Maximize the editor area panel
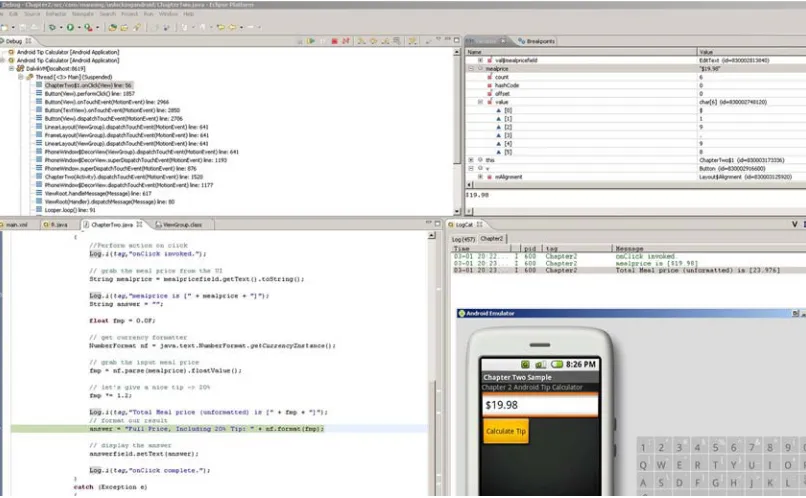 click(437, 224)
